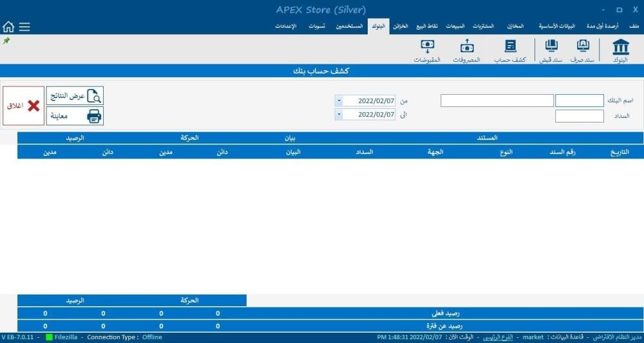
Task: Open the كشف حساب account statement icon
Action: [x=510, y=50]
